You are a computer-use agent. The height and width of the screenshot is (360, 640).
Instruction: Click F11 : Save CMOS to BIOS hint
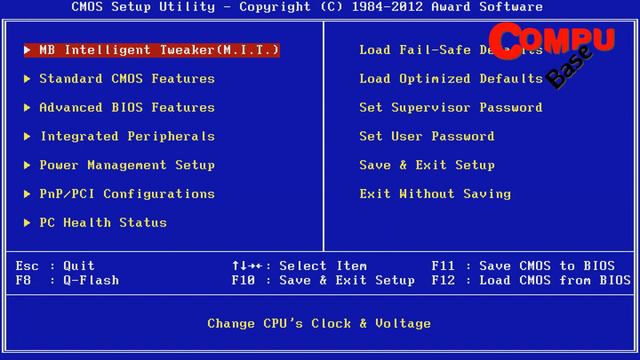coord(523,266)
